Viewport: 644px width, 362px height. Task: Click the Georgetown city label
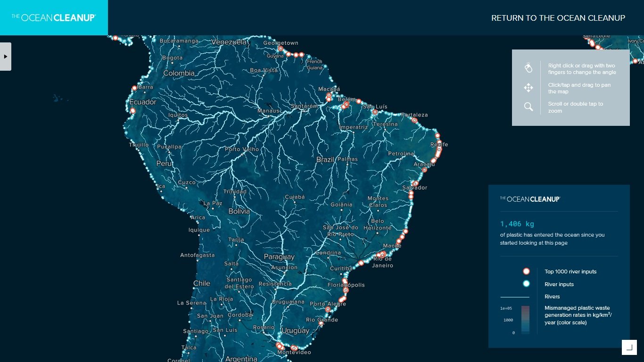pos(281,43)
